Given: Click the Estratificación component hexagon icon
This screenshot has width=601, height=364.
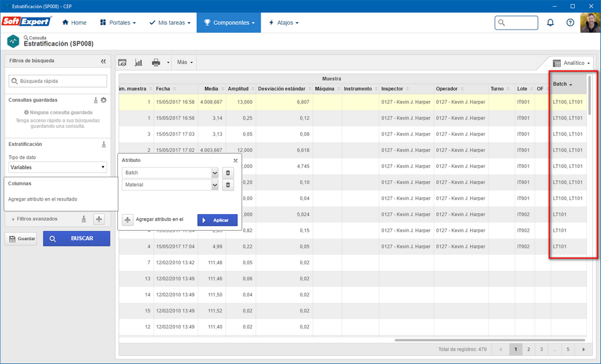Looking at the screenshot, I should (13, 41).
